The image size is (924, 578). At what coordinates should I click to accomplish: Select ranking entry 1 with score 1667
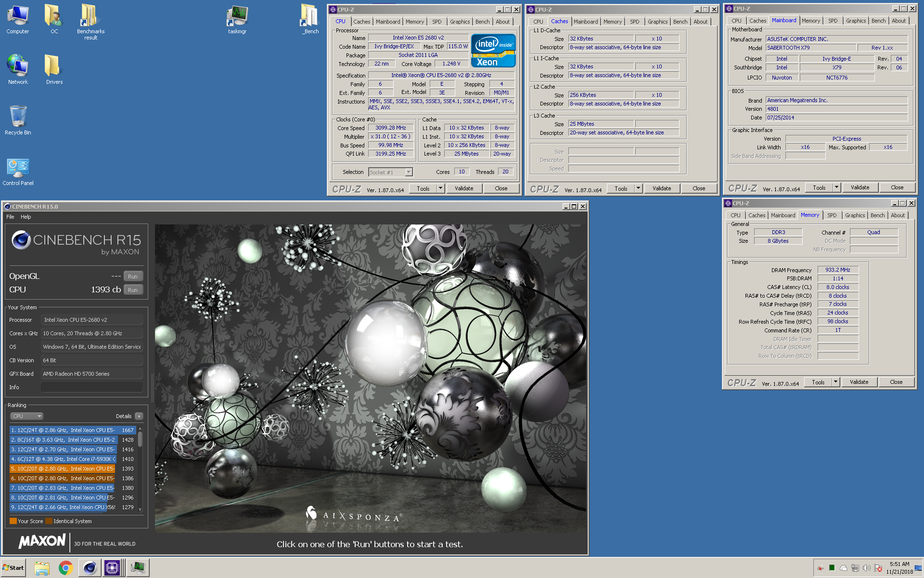[x=73, y=430]
